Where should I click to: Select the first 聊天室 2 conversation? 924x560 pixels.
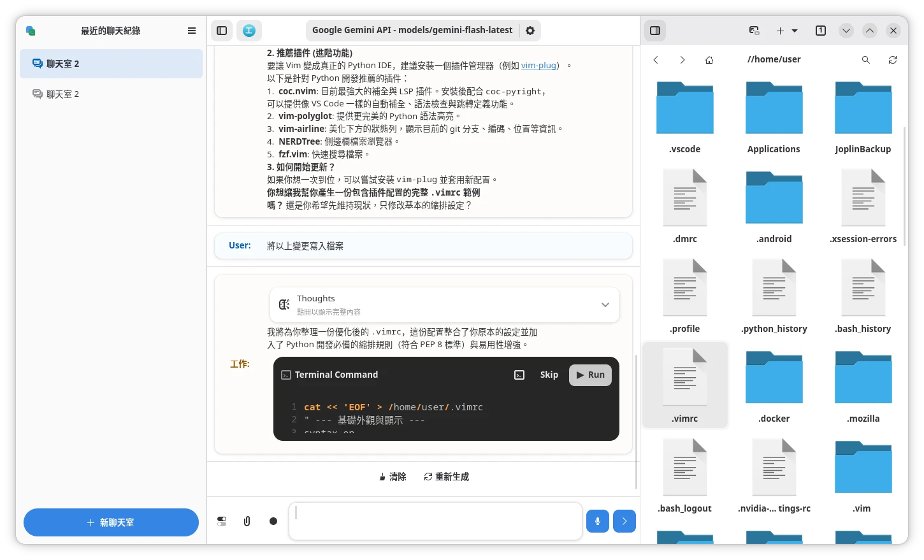point(111,64)
